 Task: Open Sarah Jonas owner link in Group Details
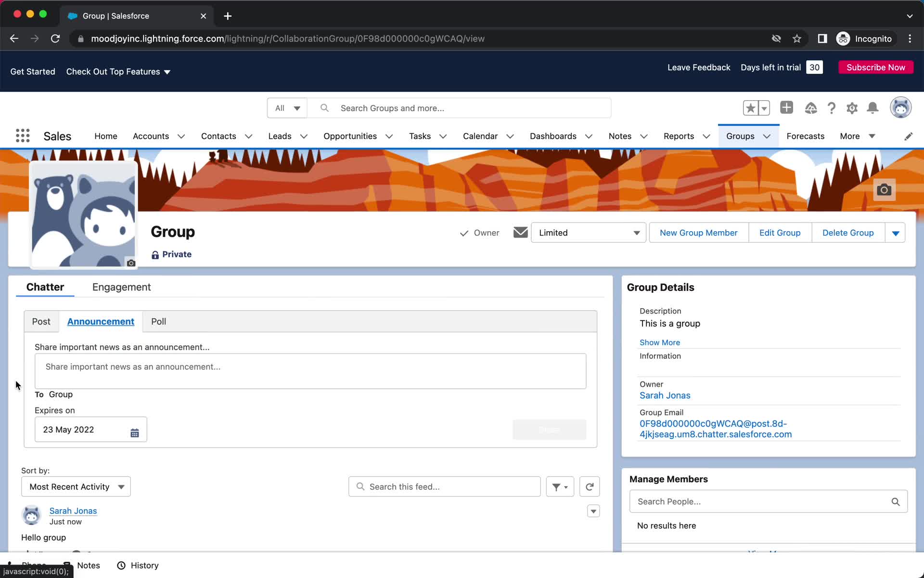click(x=665, y=395)
